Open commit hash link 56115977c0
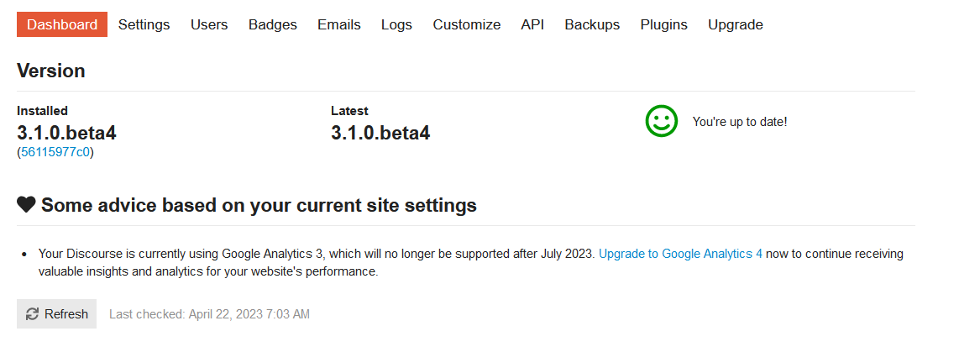The height and width of the screenshot is (347, 980). coord(55,152)
